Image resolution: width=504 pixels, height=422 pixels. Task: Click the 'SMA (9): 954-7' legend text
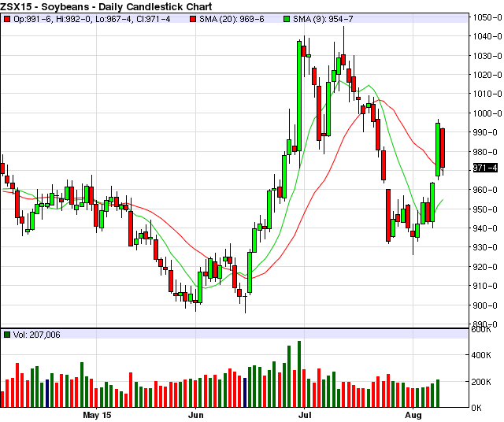click(x=323, y=19)
